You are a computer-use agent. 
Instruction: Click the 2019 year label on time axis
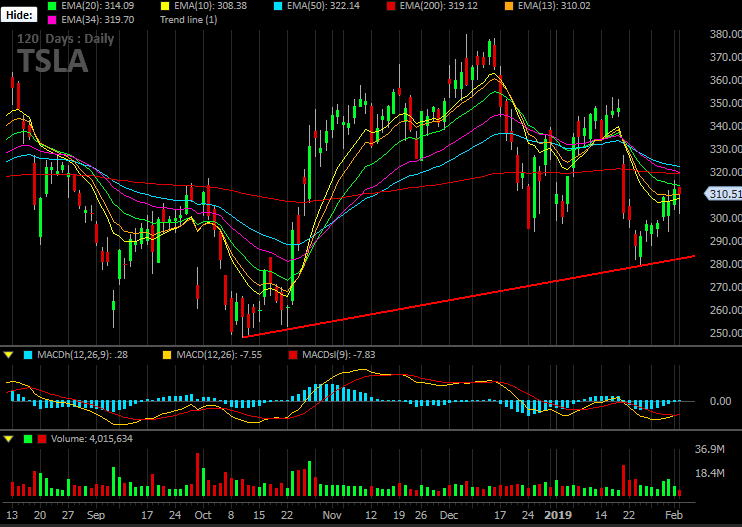click(x=558, y=515)
